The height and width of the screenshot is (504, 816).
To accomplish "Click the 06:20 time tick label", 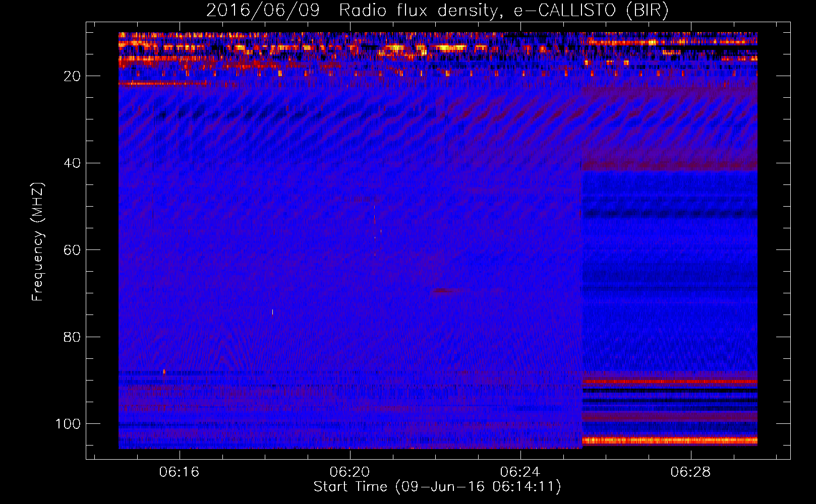I will point(349,472).
